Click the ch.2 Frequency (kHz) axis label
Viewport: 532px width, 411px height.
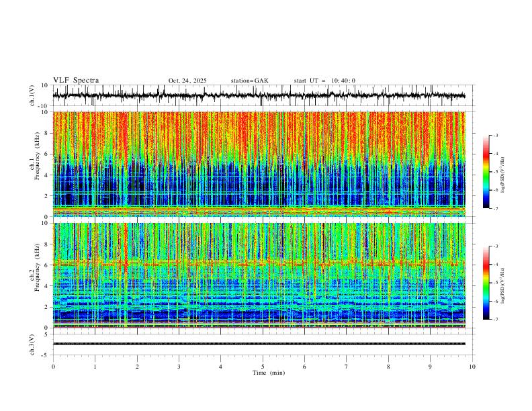click(x=35, y=267)
